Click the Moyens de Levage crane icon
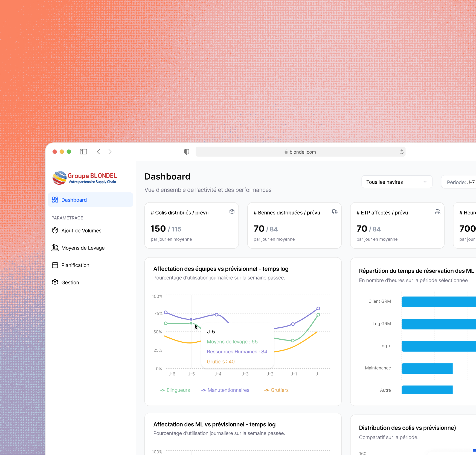 (55, 248)
